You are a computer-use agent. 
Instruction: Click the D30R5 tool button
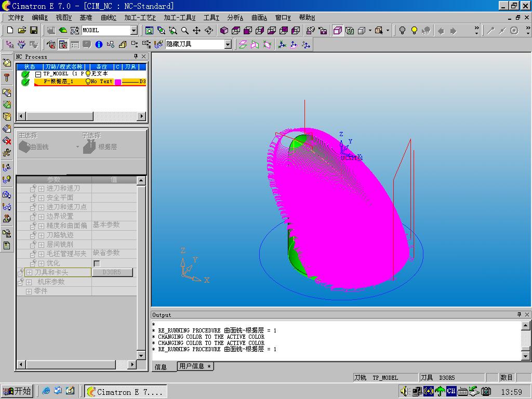pos(112,272)
